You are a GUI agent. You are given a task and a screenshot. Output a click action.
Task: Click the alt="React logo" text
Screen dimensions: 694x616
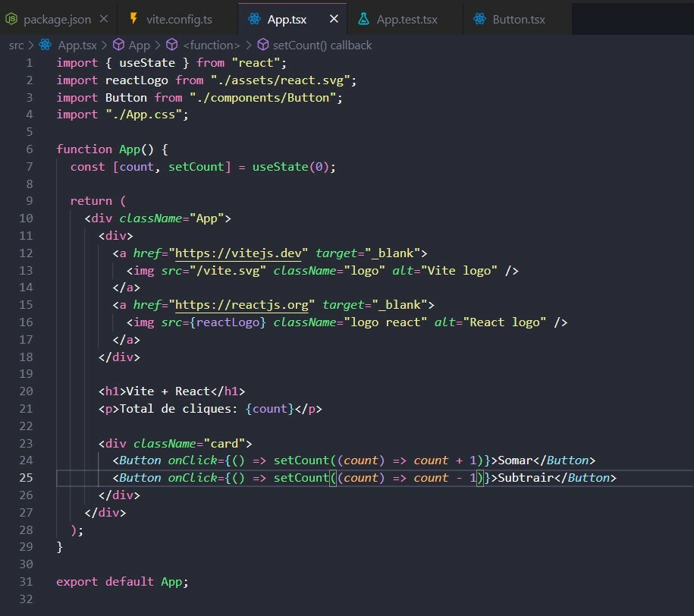pos(490,322)
